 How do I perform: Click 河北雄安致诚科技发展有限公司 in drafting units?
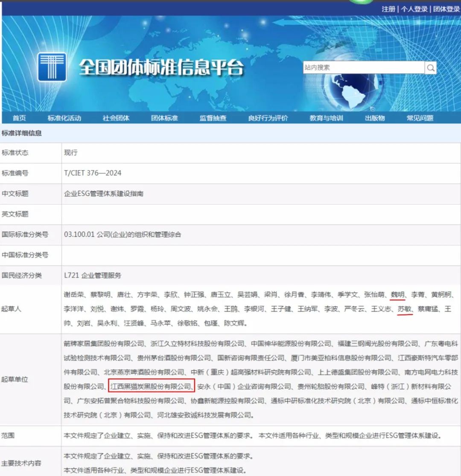204,415
